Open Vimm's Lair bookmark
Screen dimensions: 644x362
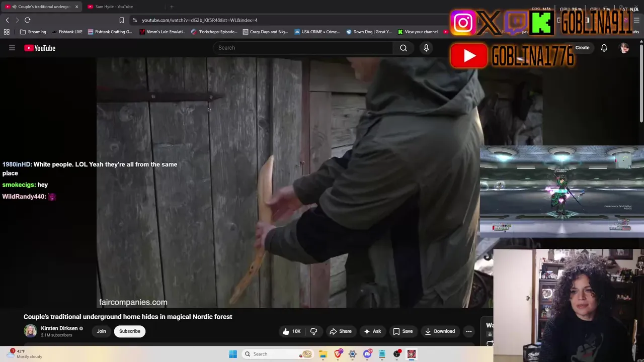pyautogui.click(x=163, y=32)
